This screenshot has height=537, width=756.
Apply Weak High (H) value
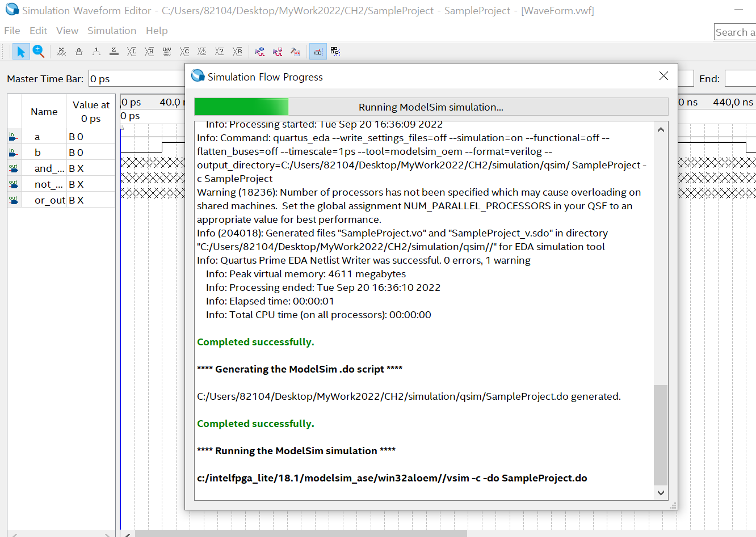click(149, 52)
